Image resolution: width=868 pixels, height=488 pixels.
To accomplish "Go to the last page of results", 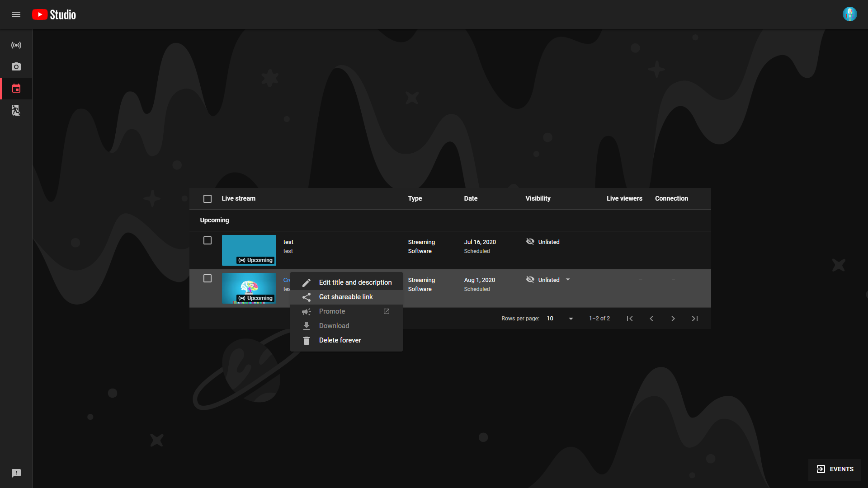I will click(695, 319).
